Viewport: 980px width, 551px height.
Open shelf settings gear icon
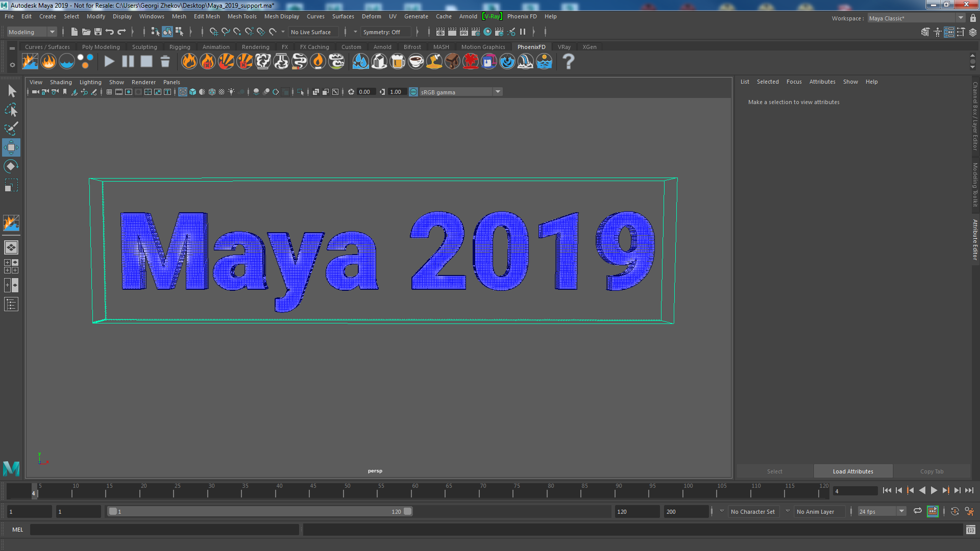coord(12,65)
